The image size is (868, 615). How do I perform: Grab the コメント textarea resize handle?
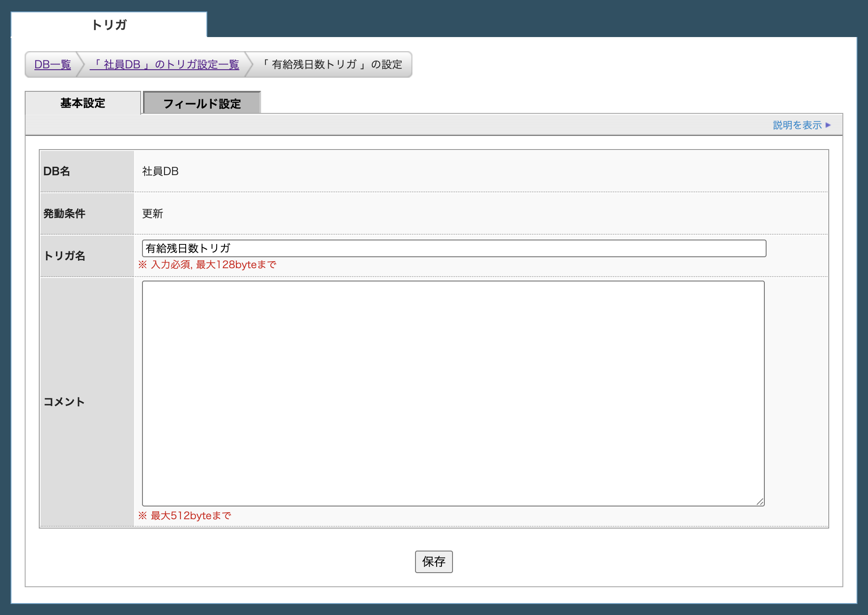click(760, 502)
